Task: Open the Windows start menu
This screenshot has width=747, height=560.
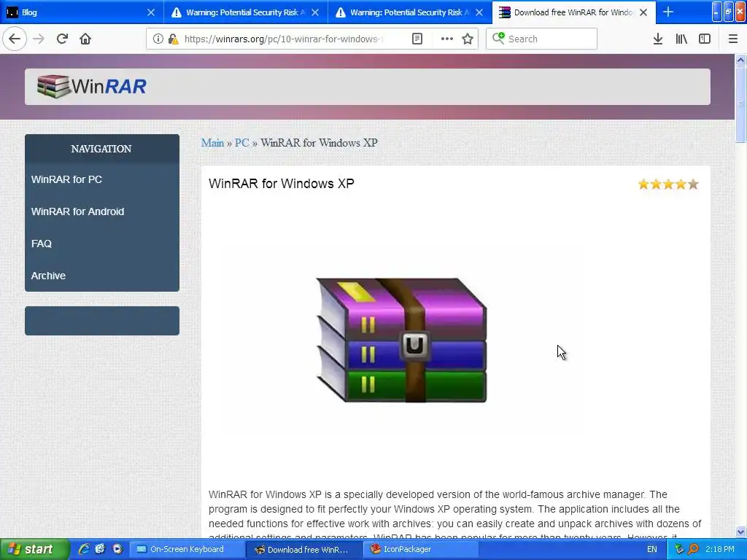Action: coord(34,550)
